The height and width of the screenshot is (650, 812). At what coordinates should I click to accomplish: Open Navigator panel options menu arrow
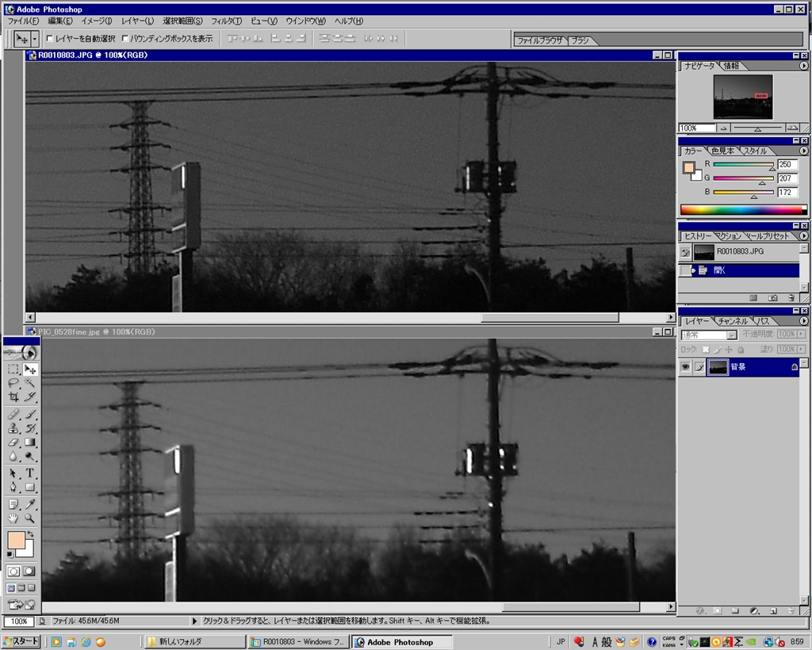[803, 66]
